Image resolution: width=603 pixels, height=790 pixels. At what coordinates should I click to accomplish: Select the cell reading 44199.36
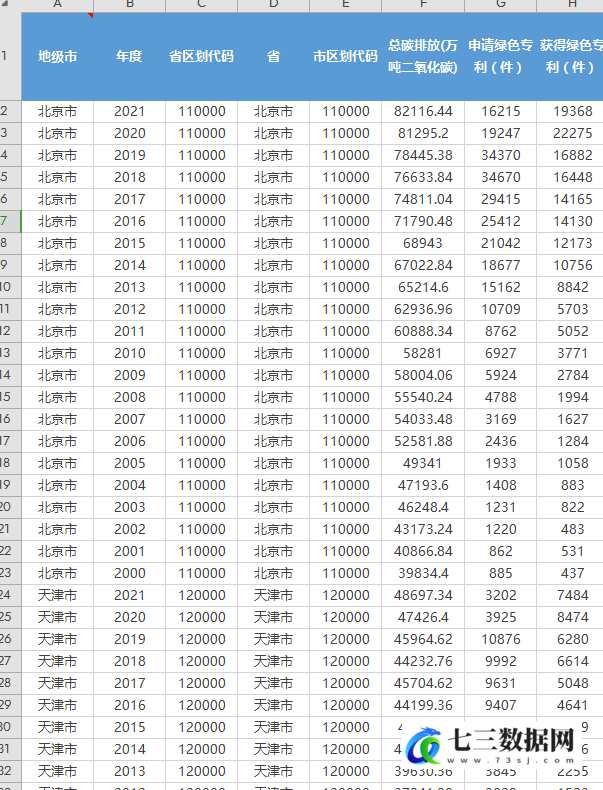(x=423, y=705)
